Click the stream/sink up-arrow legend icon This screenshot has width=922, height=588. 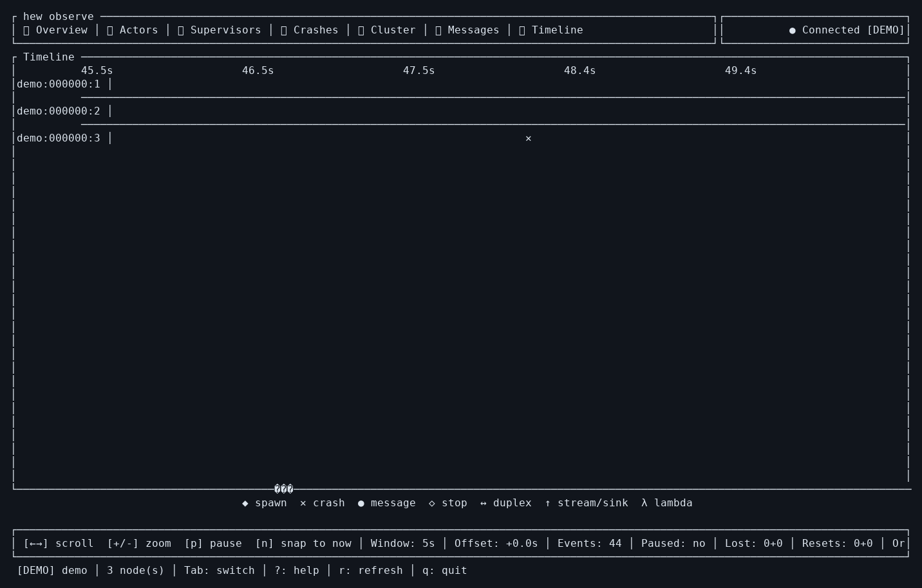[x=548, y=503]
